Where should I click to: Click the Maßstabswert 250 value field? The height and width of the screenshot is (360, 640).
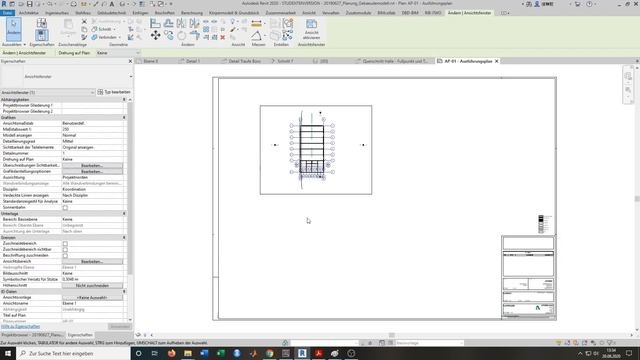(x=93, y=129)
